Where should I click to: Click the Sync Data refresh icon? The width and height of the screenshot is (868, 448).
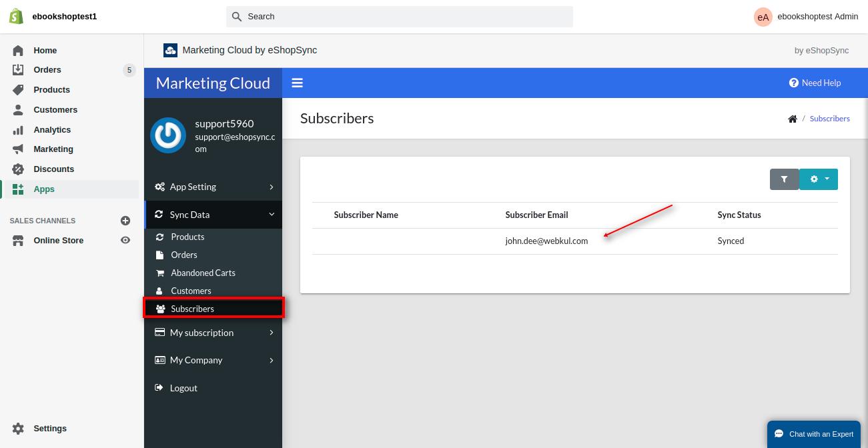[159, 215]
